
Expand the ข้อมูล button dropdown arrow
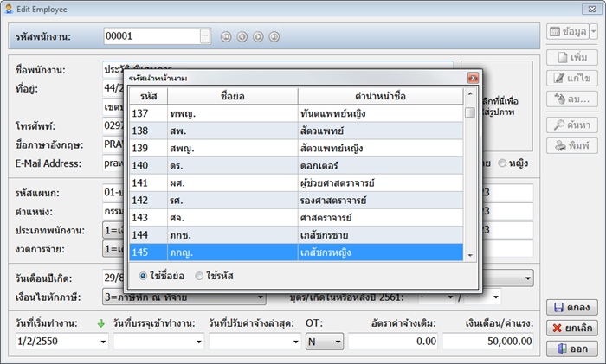594,32
